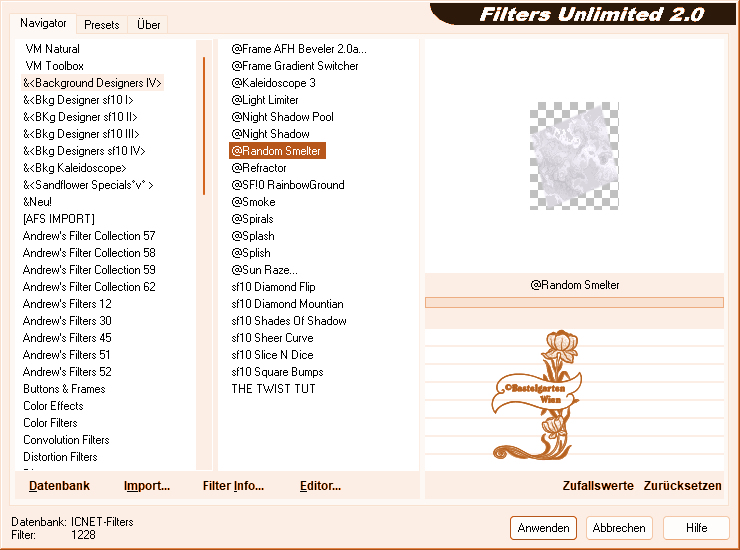Click Import... link
740x550 pixels.
click(x=147, y=486)
